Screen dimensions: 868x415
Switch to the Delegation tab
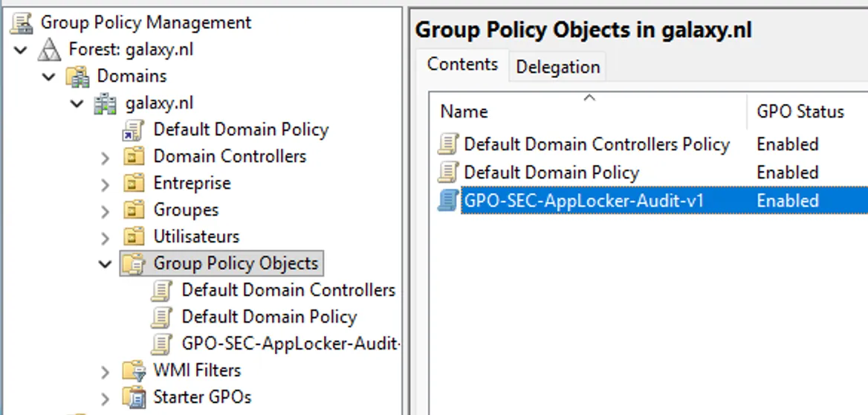click(x=558, y=67)
